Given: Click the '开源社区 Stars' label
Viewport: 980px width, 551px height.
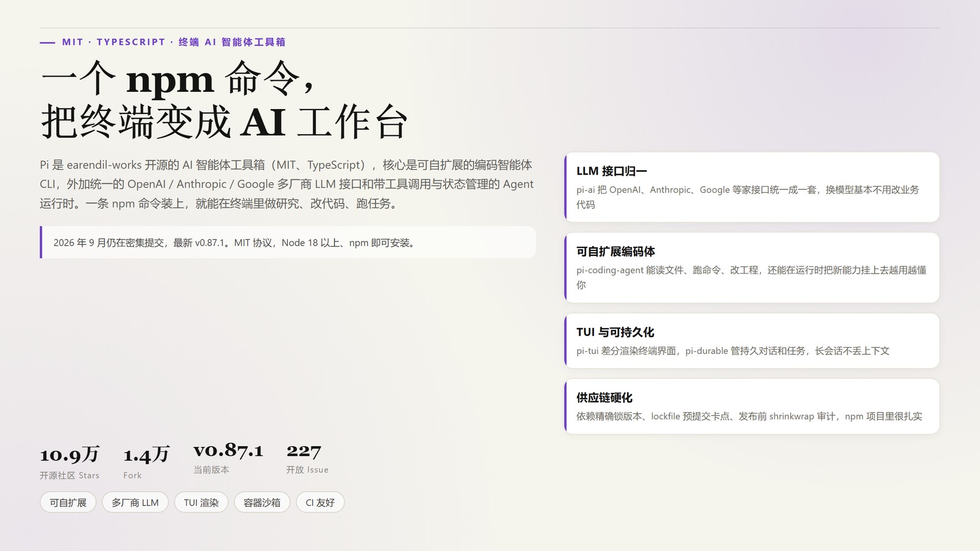Looking at the screenshot, I should [69, 475].
